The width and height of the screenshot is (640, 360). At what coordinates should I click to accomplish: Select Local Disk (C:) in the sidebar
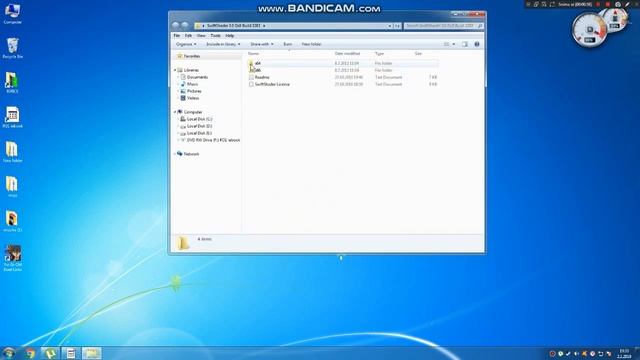pos(199,119)
